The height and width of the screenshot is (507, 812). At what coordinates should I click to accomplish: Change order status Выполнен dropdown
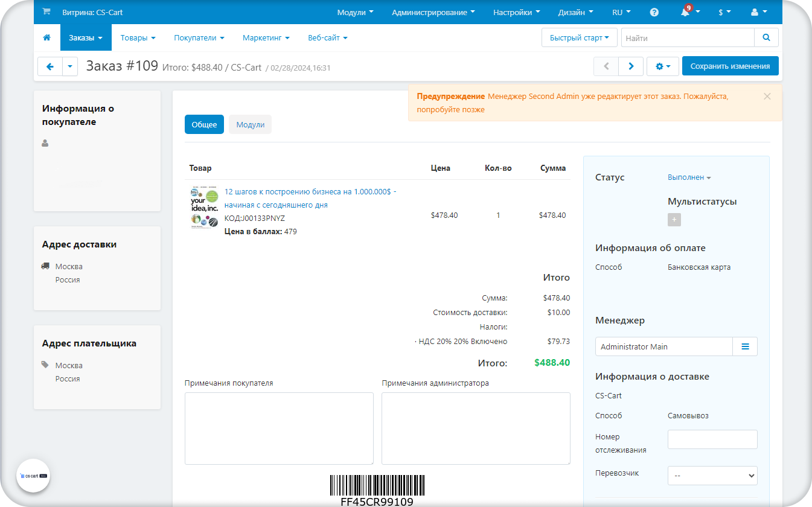click(689, 177)
